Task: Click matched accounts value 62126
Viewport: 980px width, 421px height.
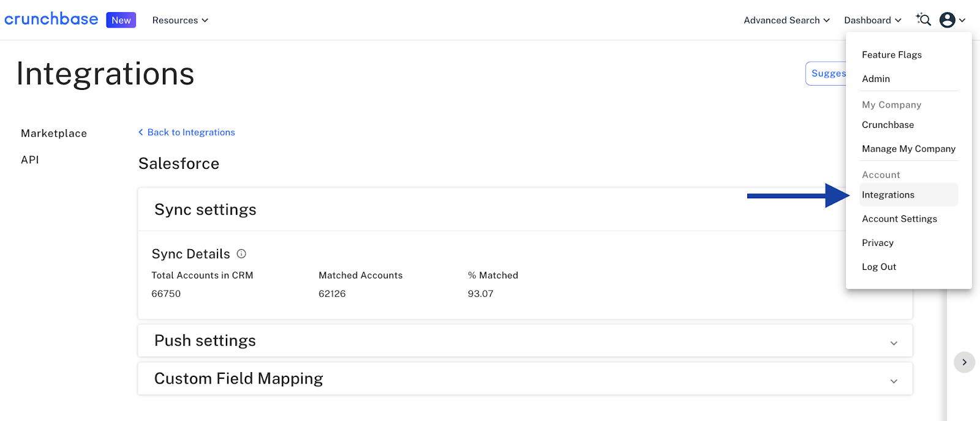Action: [332, 294]
